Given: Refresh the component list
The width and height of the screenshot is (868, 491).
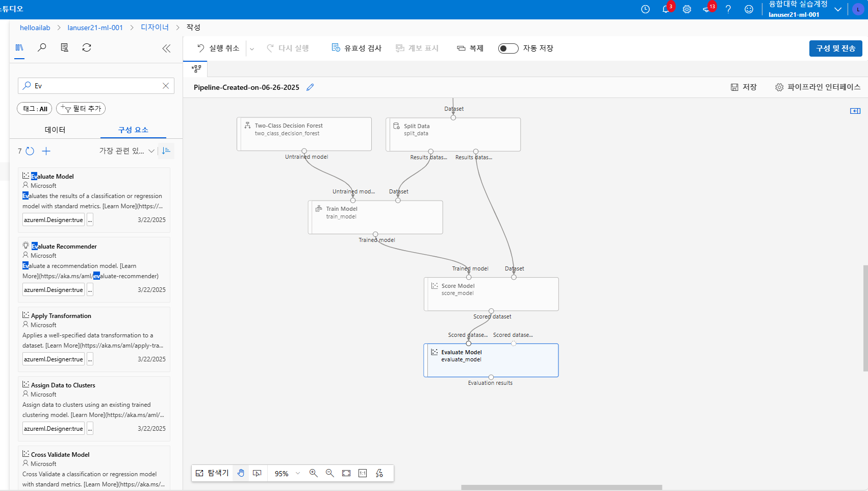Looking at the screenshot, I should 30,151.
